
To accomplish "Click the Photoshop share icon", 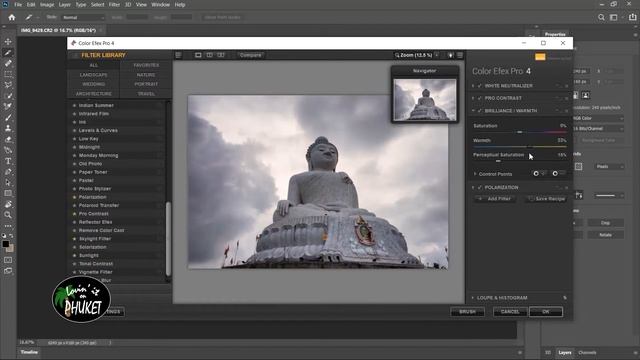I will (x=632, y=17).
